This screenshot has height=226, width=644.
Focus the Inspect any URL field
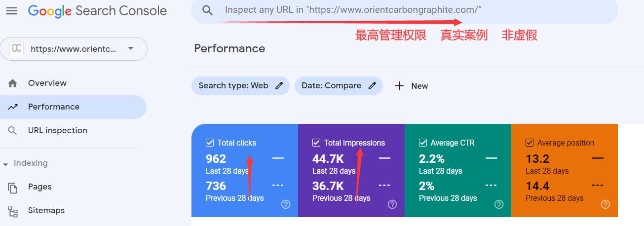point(404,10)
